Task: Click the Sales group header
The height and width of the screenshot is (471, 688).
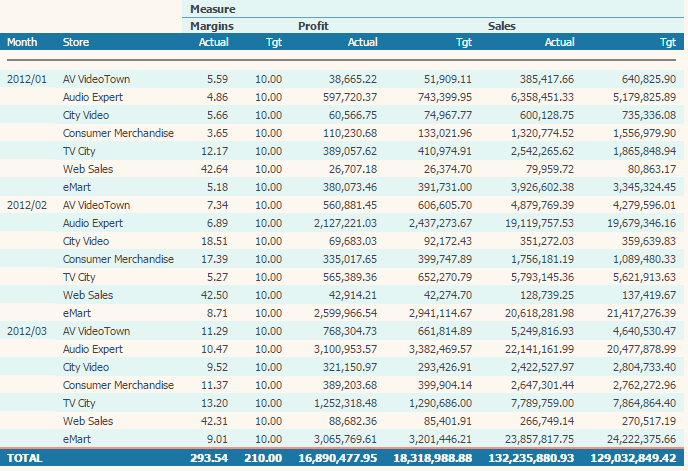Action: coord(502,26)
